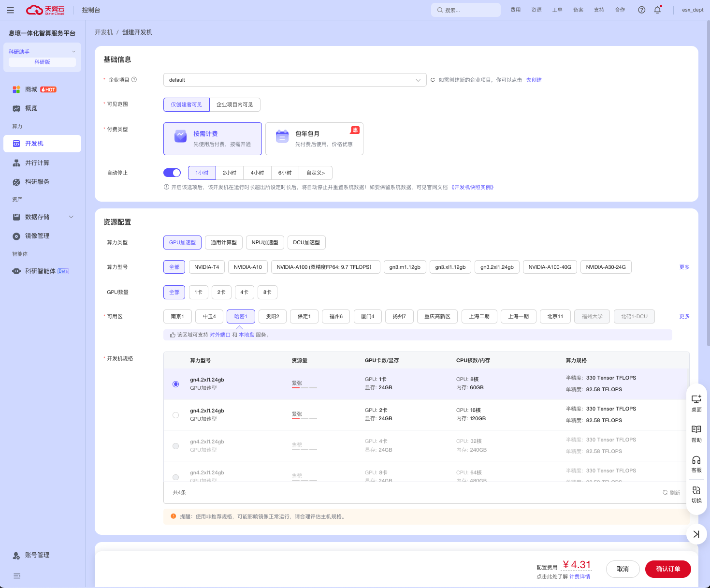Open 帮助 help book icon in floating panel
This screenshot has width=710, height=588.
[x=696, y=433]
